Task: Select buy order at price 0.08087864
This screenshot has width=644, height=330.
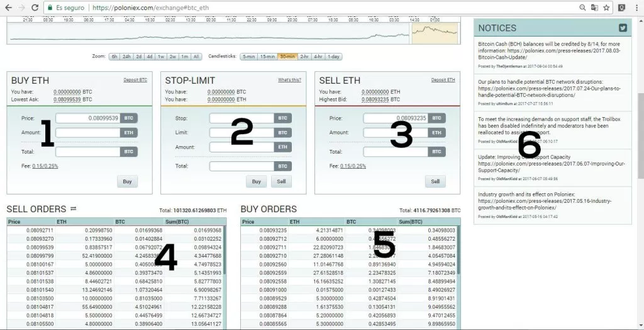Action: coord(348,315)
